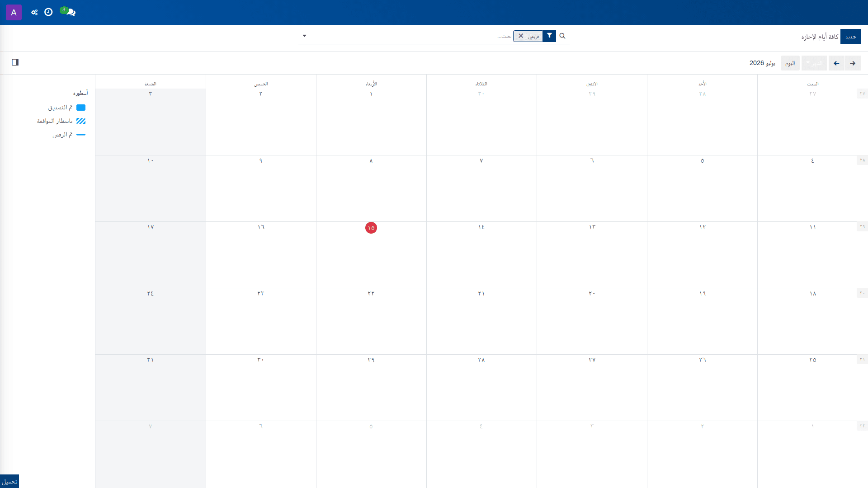Expand the search options dropdown caret

click(304, 36)
